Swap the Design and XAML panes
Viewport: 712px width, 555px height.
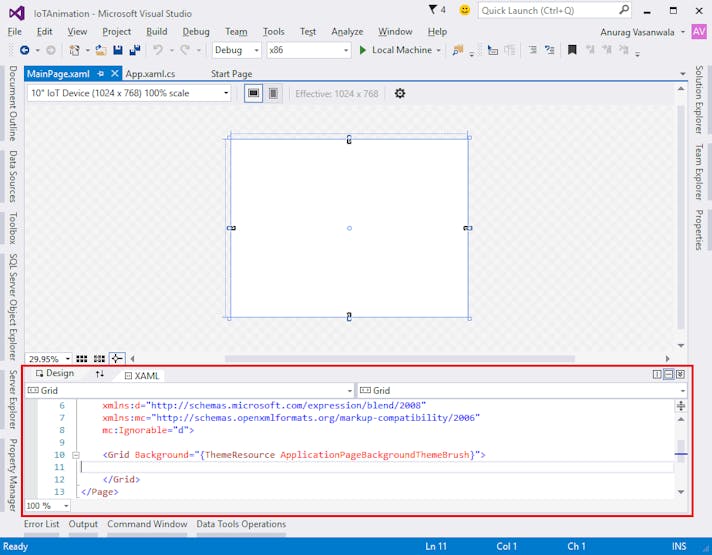[x=99, y=374]
